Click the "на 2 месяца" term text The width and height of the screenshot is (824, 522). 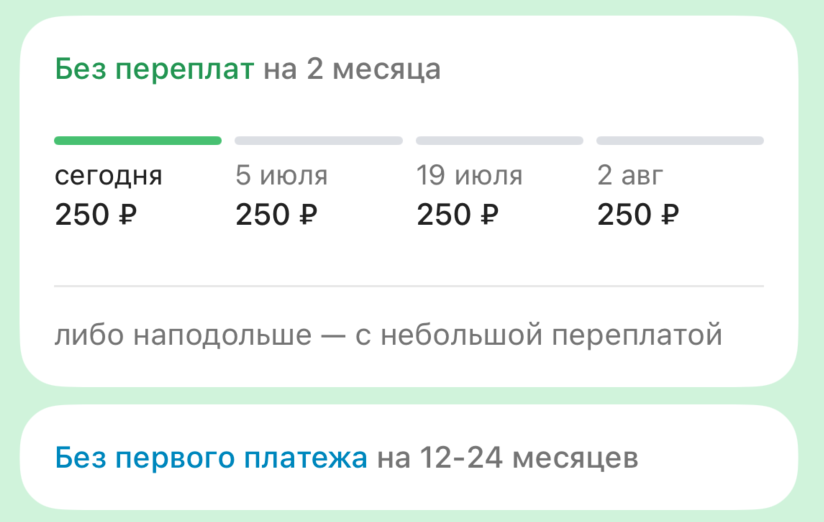click(352, 71)
